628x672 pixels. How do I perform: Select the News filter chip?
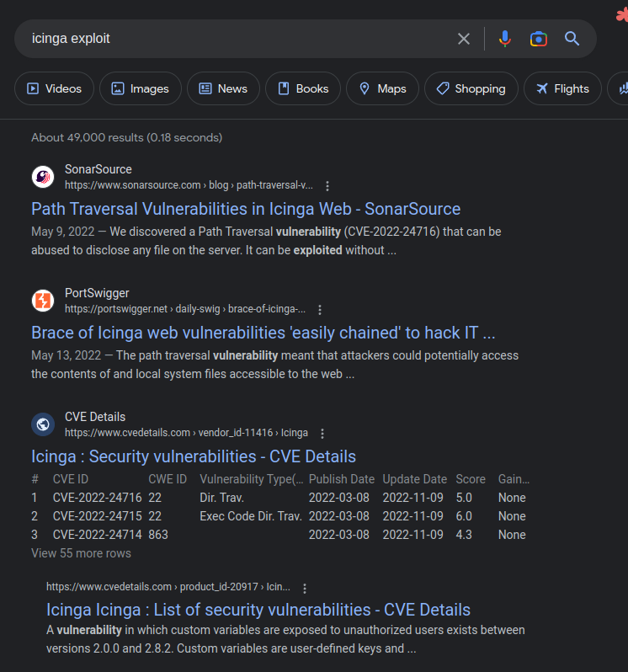(x=223, y=88)
